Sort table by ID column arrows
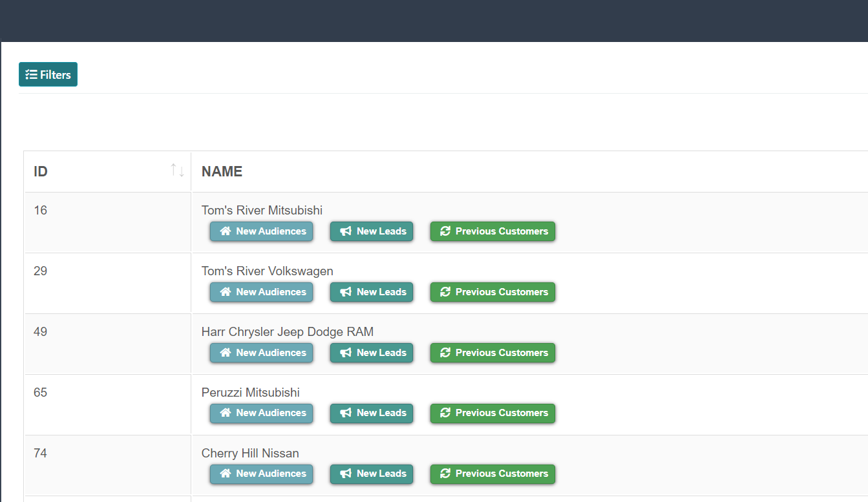868x502 pixels. [177, 171]
